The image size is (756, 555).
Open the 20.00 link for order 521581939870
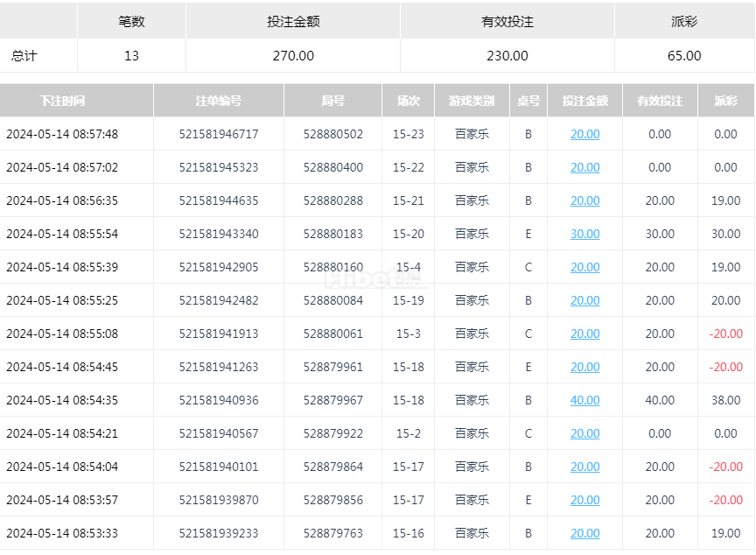[584, 500]
